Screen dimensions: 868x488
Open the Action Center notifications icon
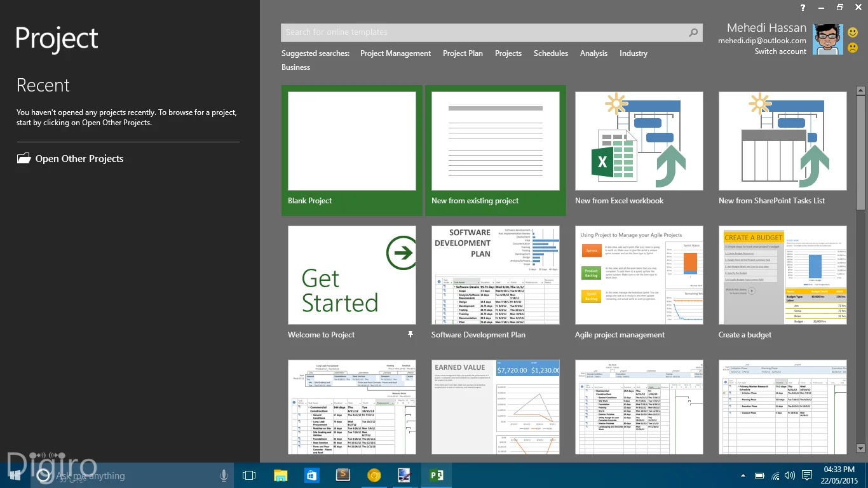807,475
